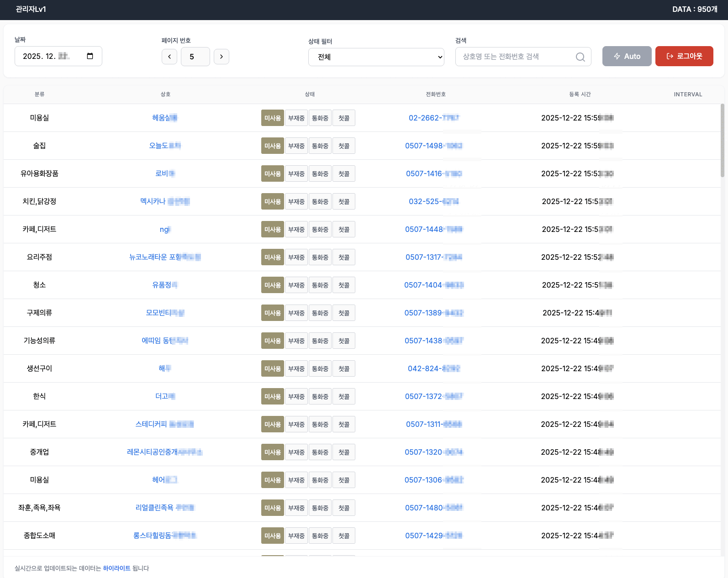Open the date picker calendar icon
728x578 pixels.
point(90,56)
